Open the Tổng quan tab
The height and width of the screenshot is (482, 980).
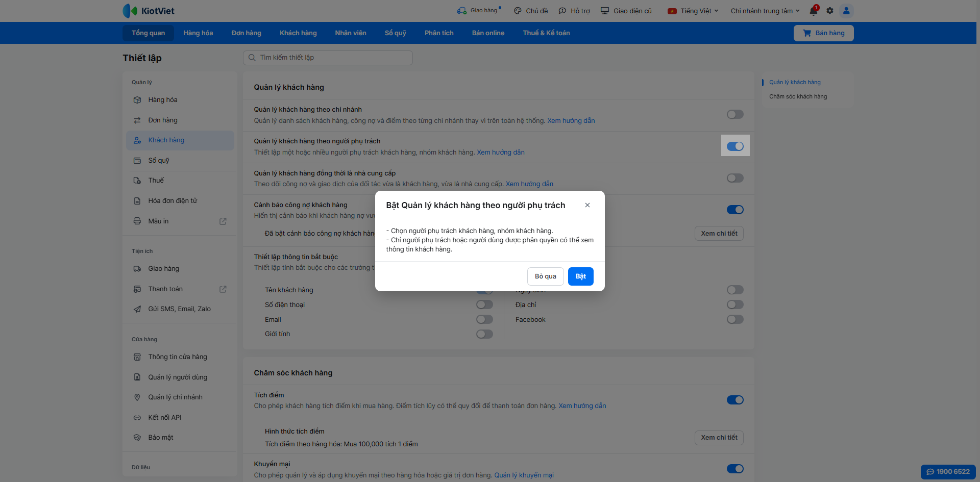[148, 33]
